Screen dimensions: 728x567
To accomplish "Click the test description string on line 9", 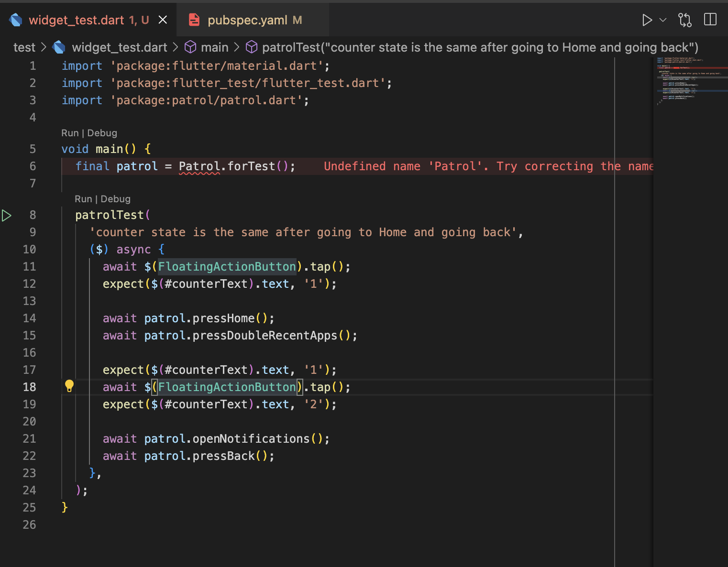I will point(303,232).
